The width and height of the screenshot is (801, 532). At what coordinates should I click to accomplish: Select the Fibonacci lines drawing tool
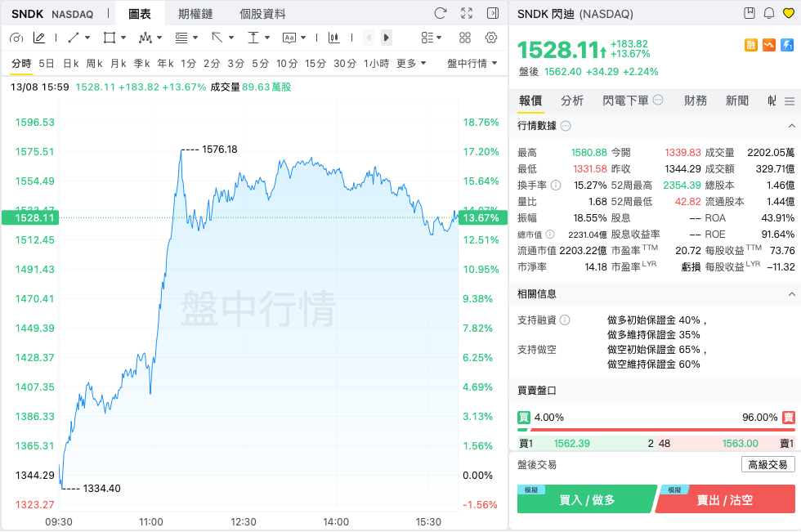[181, 38]
